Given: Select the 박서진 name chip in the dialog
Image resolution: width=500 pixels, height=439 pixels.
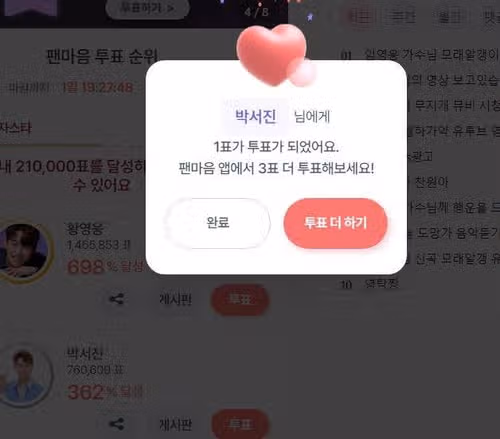Looking at the screenshot, I should 255,116.
